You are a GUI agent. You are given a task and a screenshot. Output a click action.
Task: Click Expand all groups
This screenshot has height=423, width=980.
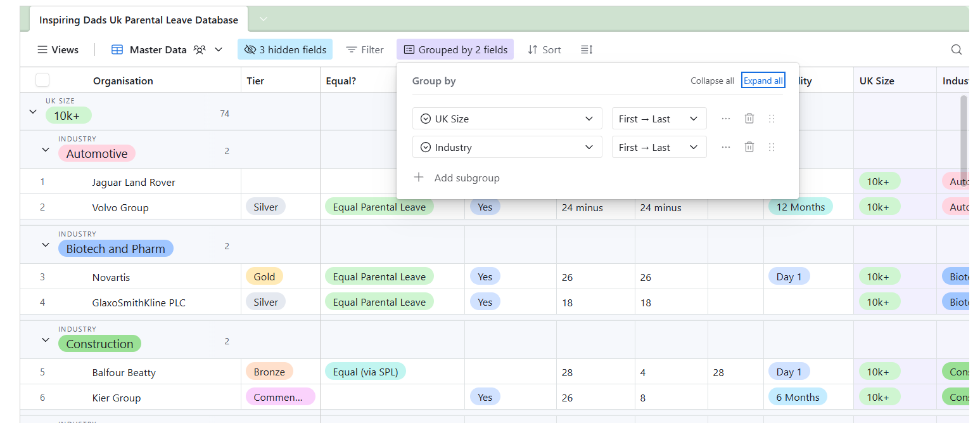tap(763, 81)
